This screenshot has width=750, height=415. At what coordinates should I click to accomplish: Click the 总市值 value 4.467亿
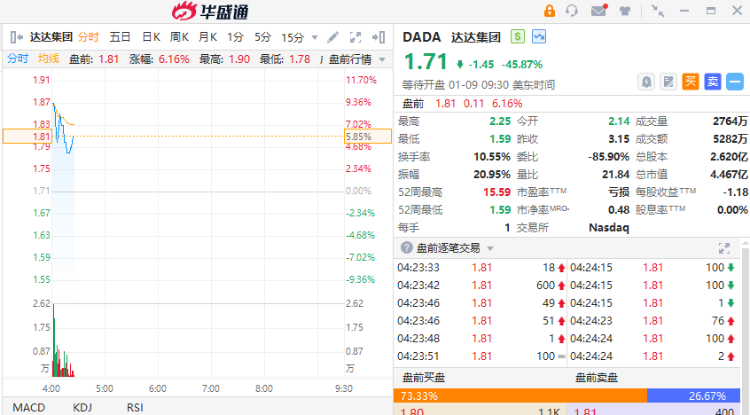pyautogui.click(x=729, y=175)
